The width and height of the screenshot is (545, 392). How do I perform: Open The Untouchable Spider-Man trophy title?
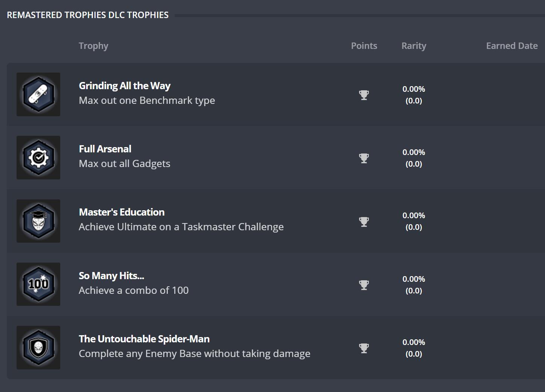(x=144, y=339)
